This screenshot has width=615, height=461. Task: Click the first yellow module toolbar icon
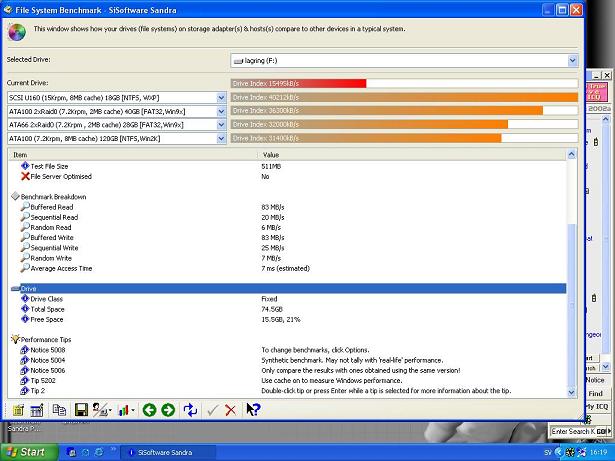(18, 410)
